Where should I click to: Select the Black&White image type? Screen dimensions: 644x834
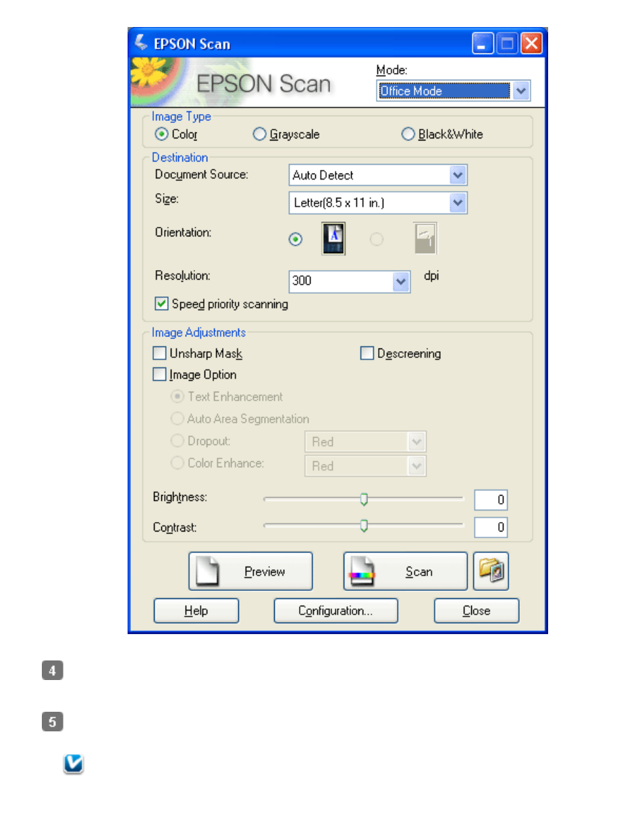pyautogui.click(x=408, y=134)
